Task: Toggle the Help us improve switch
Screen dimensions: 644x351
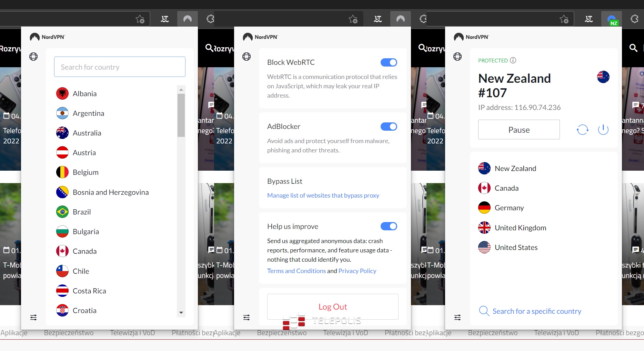Action: [x=389, y=226]
